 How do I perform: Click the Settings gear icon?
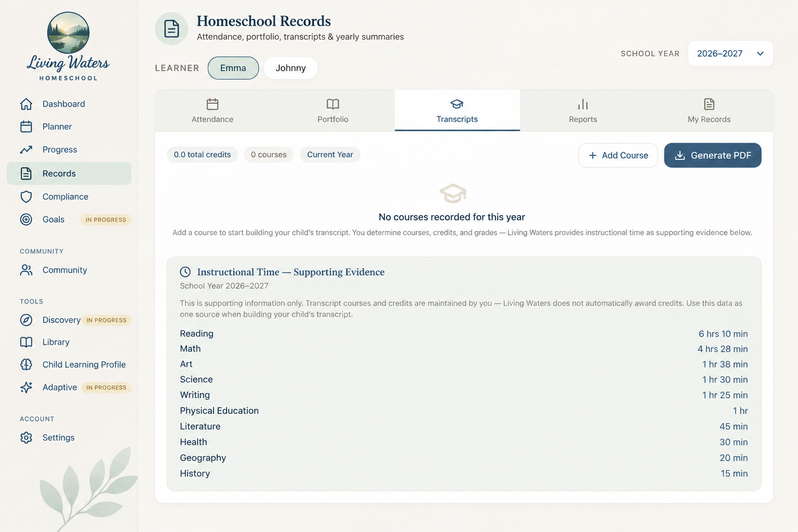pos(26,437)
